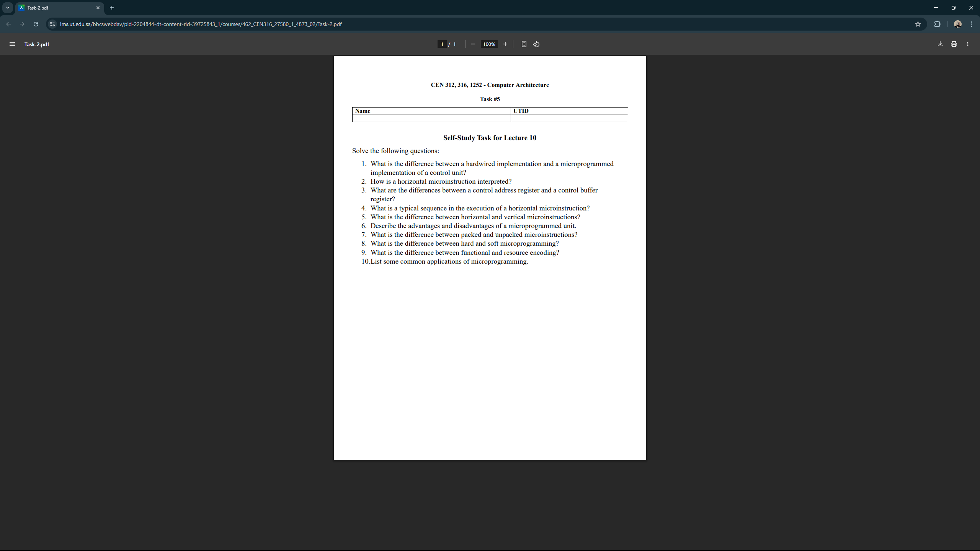This screenshot has height=551, width=980.
Task: Toggle the PDF sidebar menu
Action: point(12,44)
